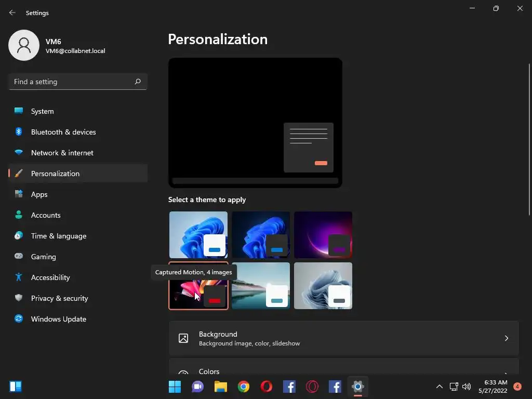The image size is (532, 399).
Task: Click the network display icon in tray
Action: (x=454, y=387)
